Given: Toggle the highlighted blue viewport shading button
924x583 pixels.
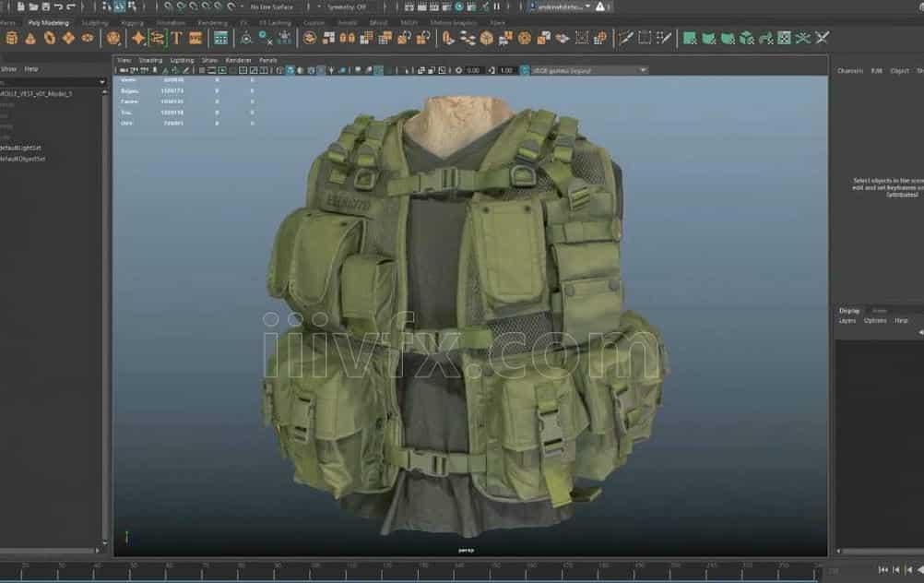Looking at the screenshot, I should pos(290,70).
